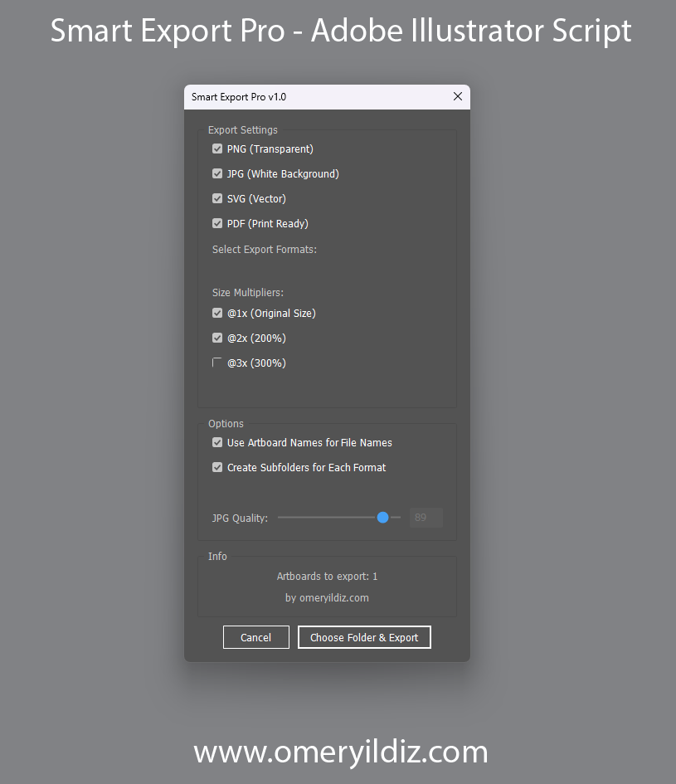Viewport: 676px width, 784px height.
Task: Click Choose Folder & Export button
Action: pos(364,637)
